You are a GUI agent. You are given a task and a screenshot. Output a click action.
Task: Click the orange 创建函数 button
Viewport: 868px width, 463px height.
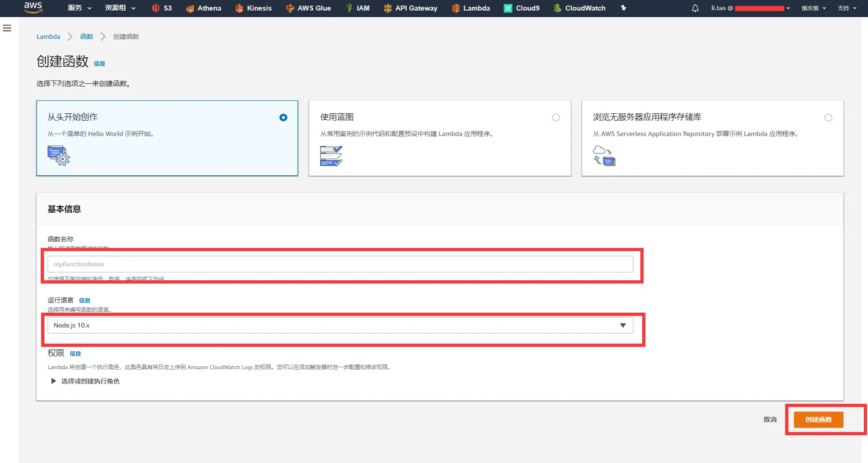(818, 420)
